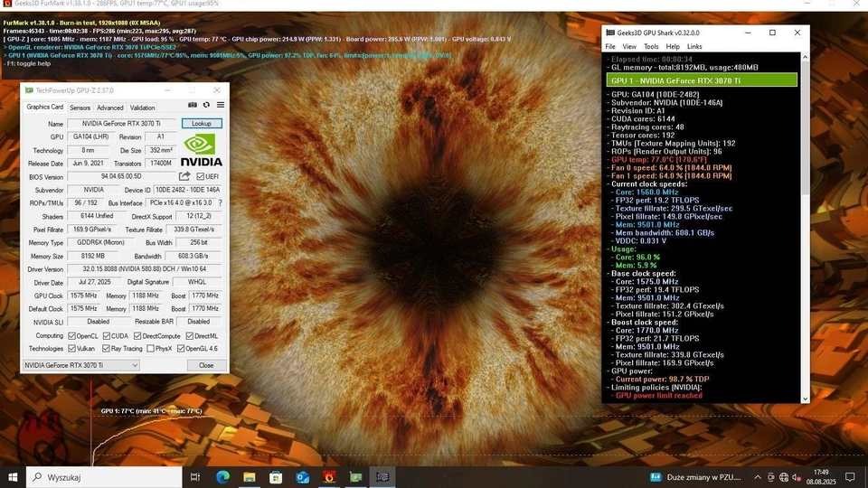Click the GPU Shark vertical scrollbar thumb
The image size is (868, 488).
click(x=805, y=127)
